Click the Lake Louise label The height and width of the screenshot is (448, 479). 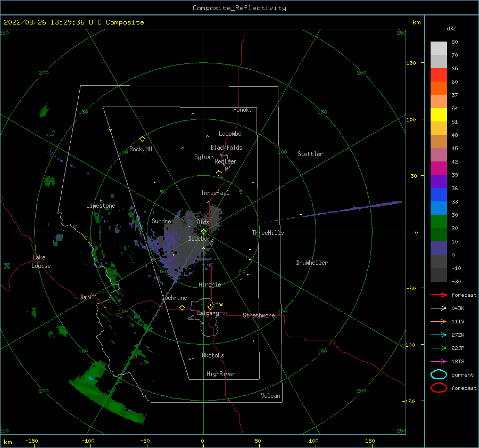[41, 262]
